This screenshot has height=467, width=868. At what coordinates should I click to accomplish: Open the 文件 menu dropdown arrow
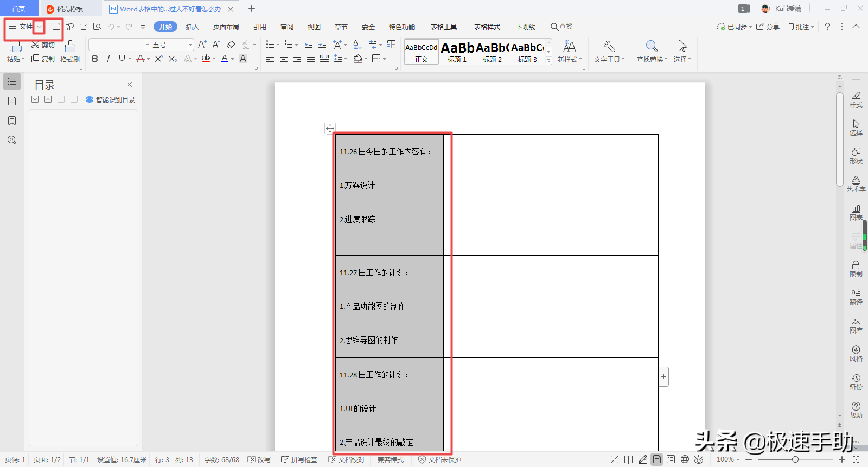tap(39, 27)
